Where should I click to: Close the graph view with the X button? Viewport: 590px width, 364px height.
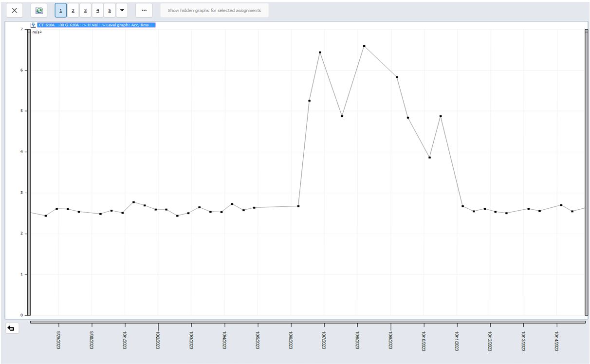15,10
